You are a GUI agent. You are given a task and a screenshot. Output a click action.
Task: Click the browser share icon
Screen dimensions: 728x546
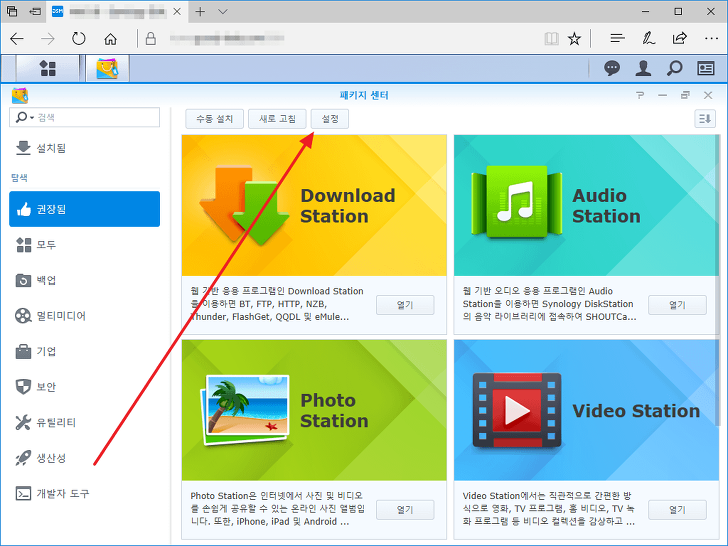pyautogui.click(x=680, y=38)
